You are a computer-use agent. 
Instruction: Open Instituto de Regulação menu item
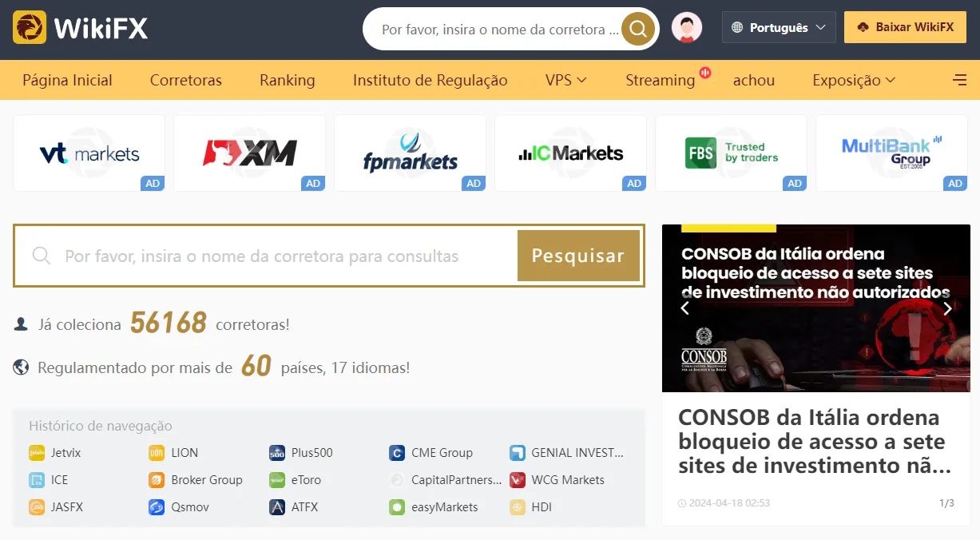click(x=430, y=80)
